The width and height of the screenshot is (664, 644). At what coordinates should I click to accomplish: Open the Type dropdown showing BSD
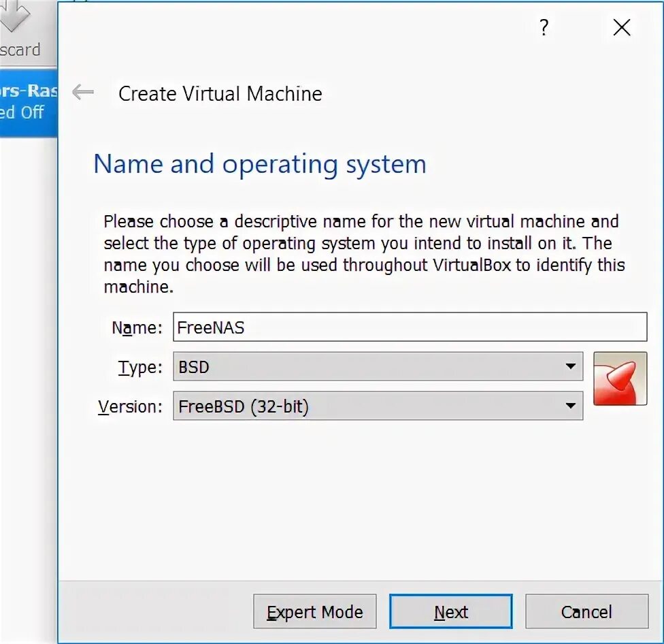point(378,366)
